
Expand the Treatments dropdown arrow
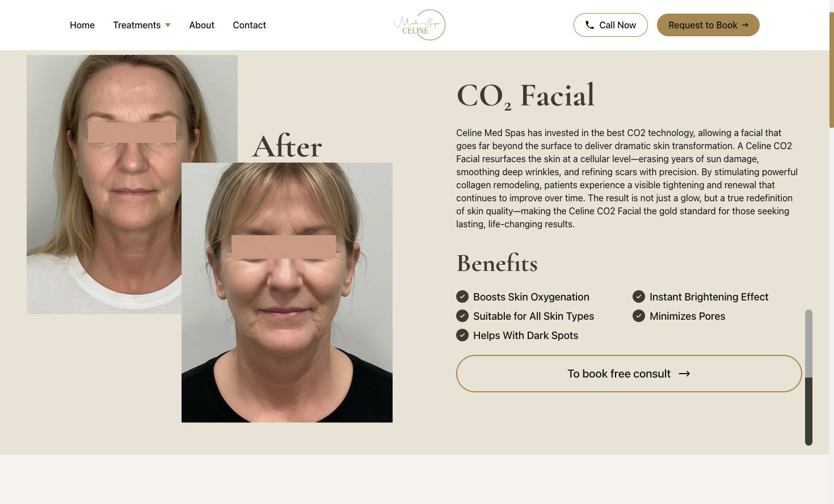click(x=168, y=25)
